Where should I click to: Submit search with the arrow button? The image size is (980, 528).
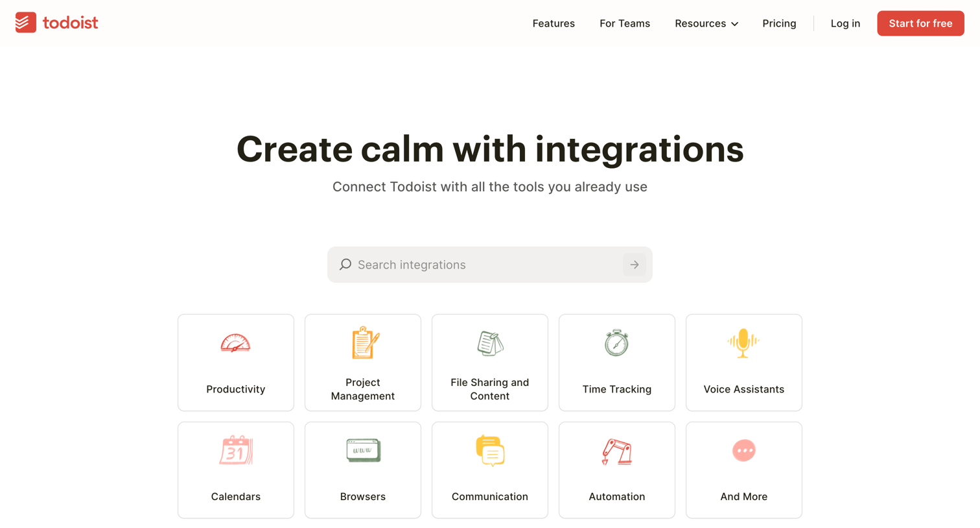(x=635, y=265)
